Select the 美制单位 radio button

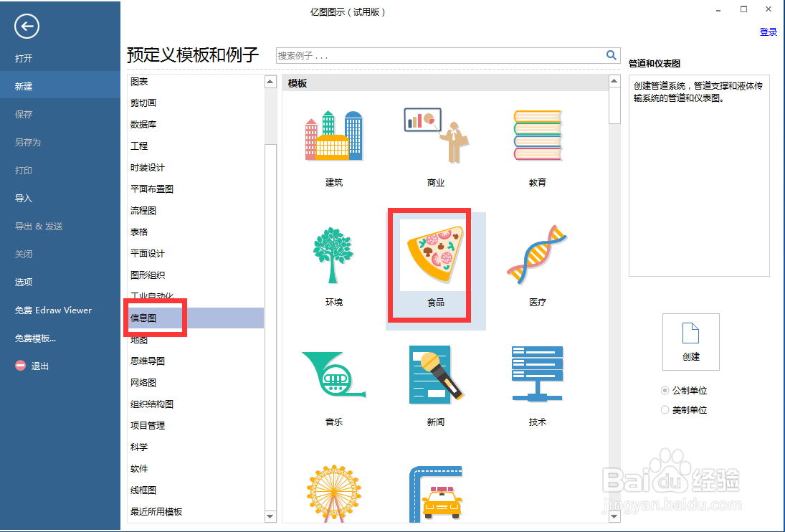tap(665, 410)
